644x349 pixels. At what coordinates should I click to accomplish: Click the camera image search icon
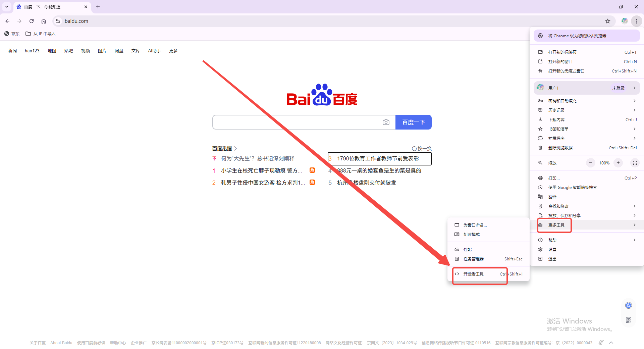coord(386,122)
